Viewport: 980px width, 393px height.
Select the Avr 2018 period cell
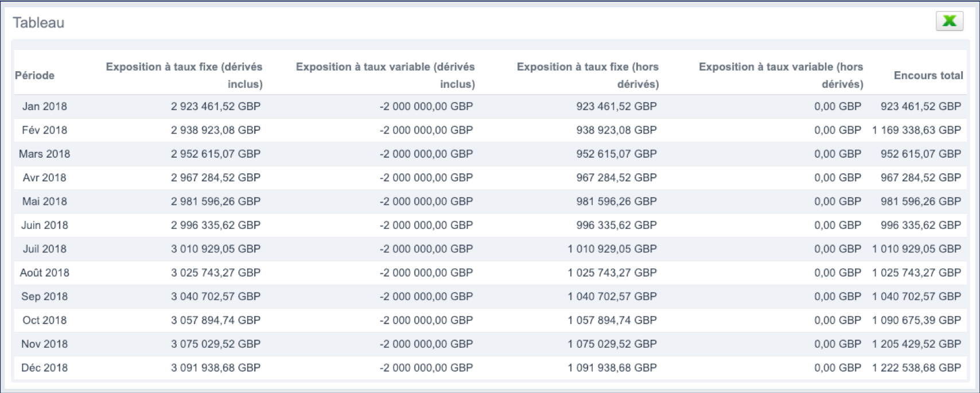pos(45,178)
